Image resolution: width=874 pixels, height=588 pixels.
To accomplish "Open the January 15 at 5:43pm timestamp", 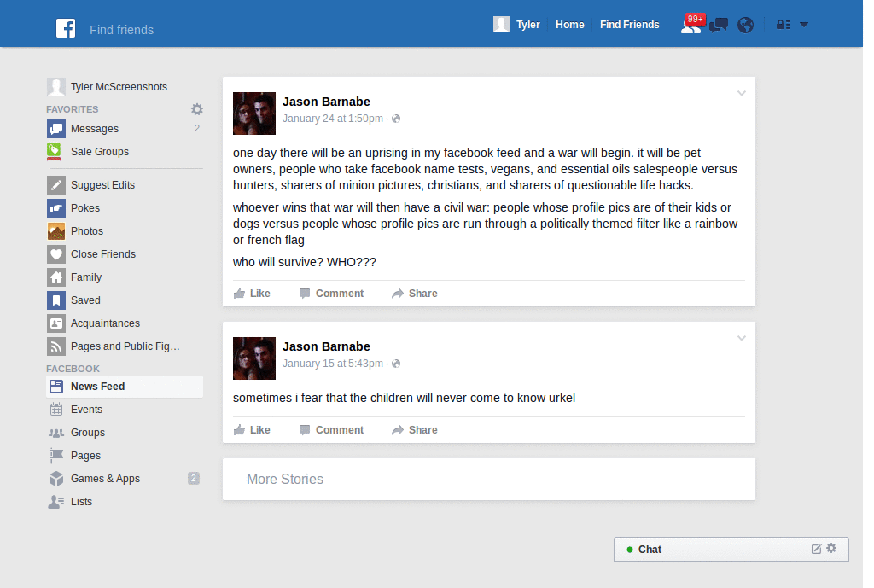I will point(333,364).
